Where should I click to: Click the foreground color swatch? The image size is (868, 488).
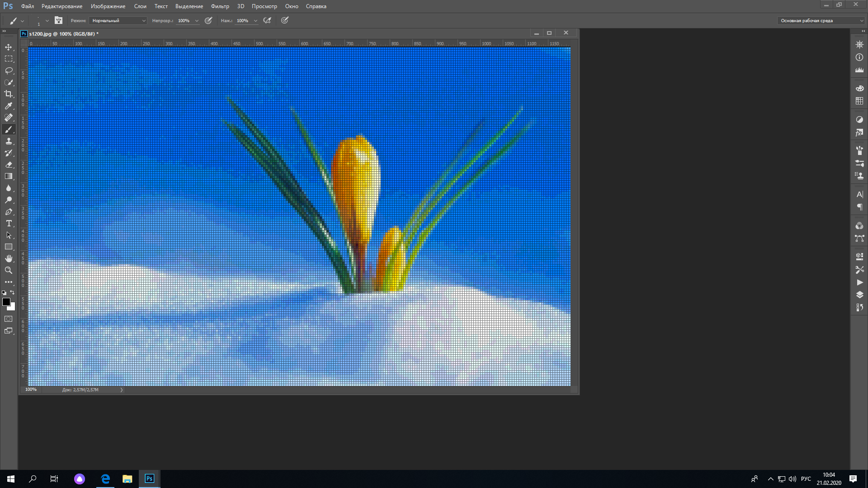coord(6,302)
